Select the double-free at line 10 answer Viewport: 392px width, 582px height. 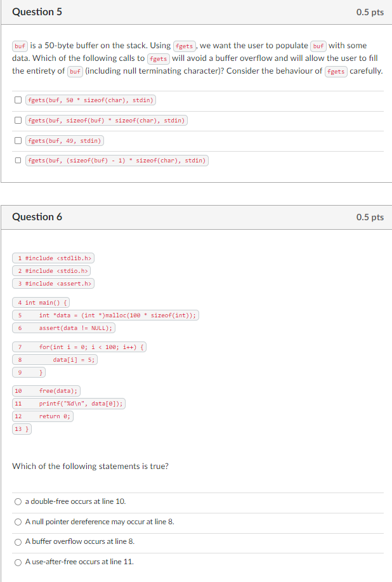(x=18, y=501)
